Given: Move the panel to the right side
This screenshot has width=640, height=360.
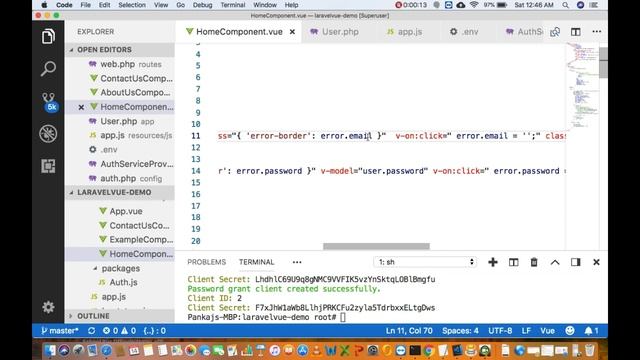Looking at the screenshot, I should [x=576, y=262].
